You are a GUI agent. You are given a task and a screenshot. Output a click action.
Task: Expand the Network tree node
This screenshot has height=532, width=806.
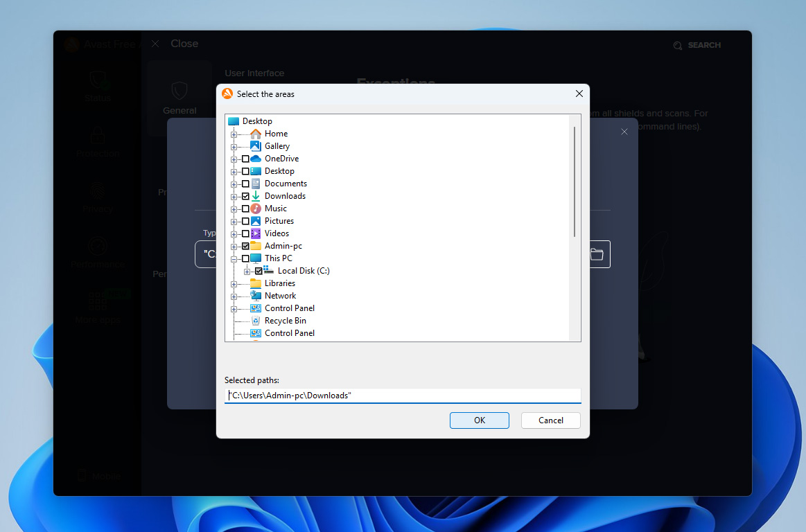tap(234, 296)
